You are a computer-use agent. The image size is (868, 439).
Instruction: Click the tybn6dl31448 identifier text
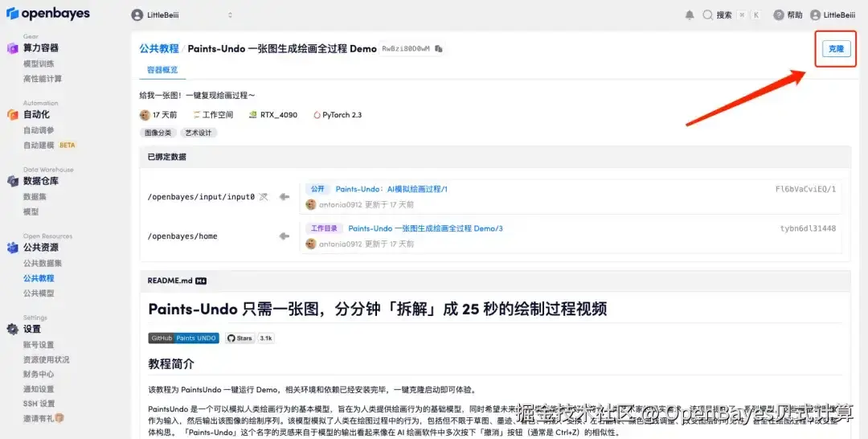tap(808, 228)
